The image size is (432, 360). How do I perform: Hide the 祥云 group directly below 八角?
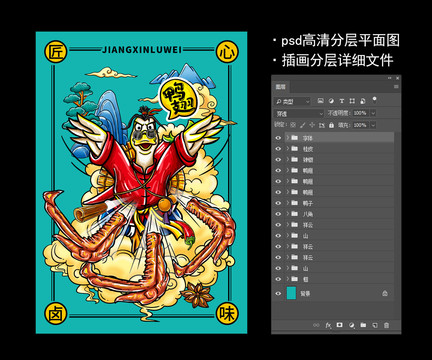[x=278, y=225]
